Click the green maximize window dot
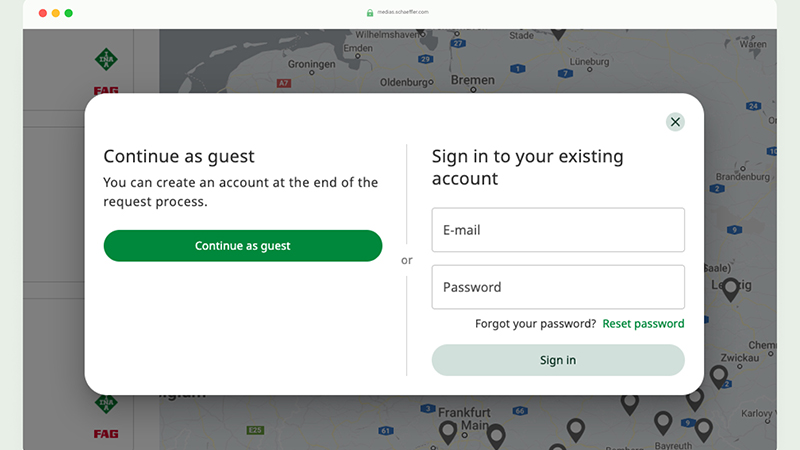800x450 pixels. coord(68,13)
